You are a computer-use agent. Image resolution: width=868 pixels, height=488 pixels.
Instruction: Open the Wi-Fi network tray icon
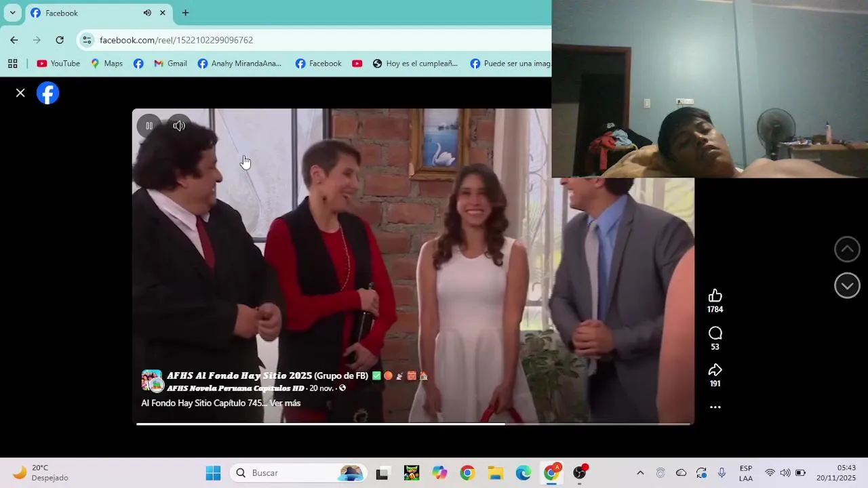click(x=770, y=472)
